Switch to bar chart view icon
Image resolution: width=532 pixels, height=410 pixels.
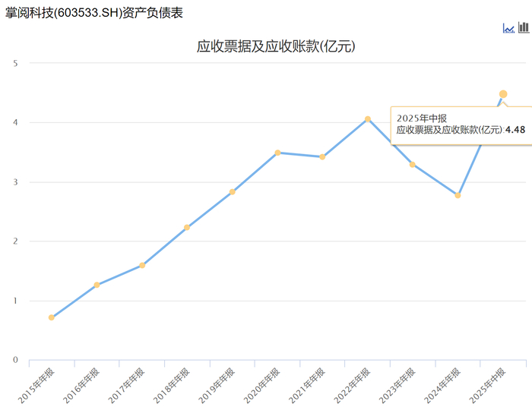(x=524, y=27)
